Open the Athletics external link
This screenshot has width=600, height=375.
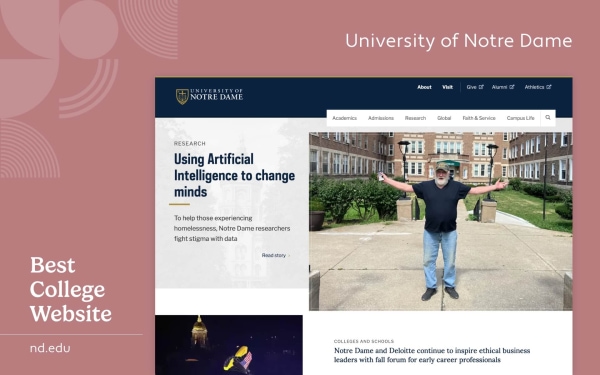click(538, 87)
